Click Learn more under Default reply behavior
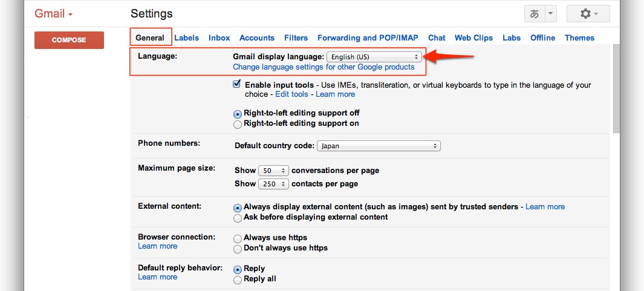This screenshot has height=291, width=644. tap(158, 277)
